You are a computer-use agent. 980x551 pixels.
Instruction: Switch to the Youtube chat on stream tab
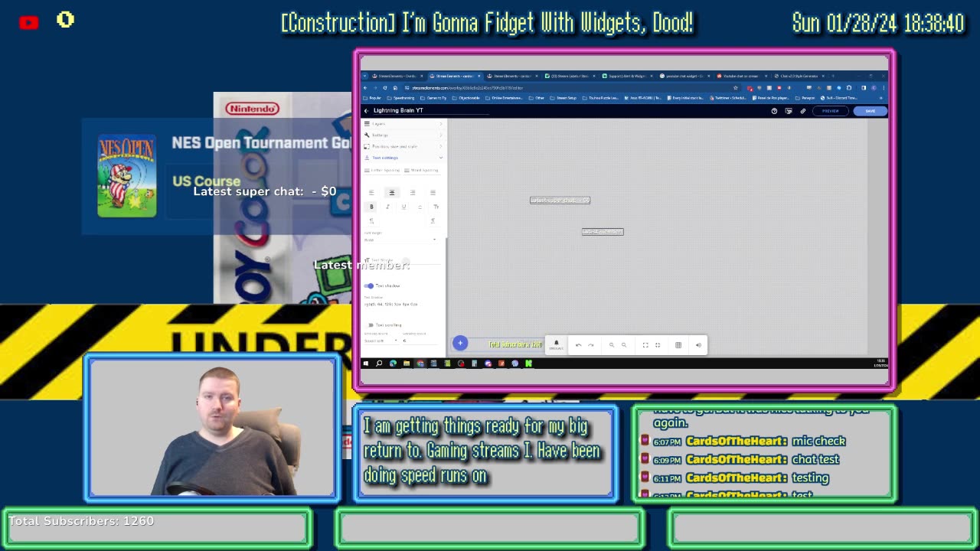pos(743,76)
